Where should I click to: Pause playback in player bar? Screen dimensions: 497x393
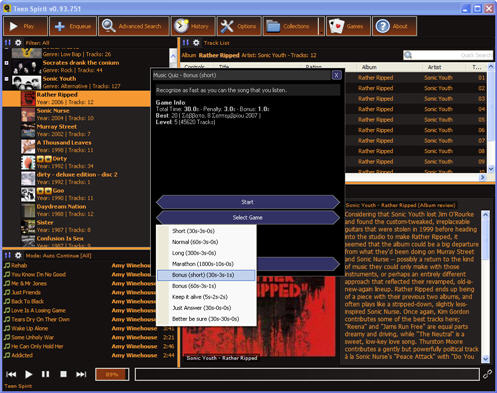(x=46, y=374)
